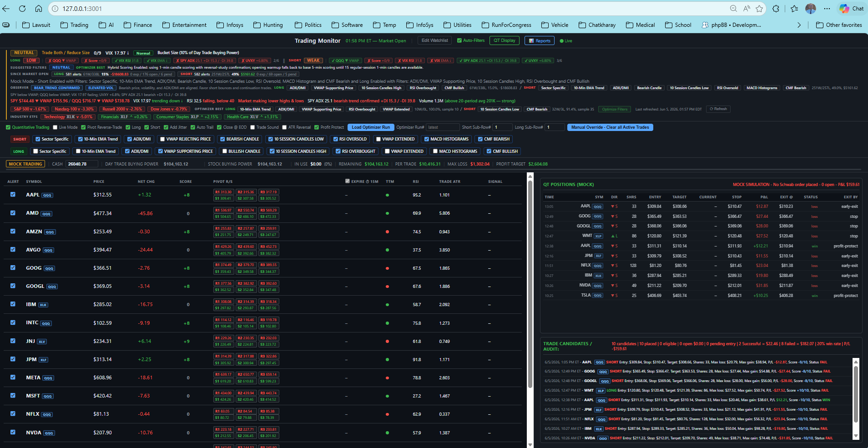Click the CASH amount input field
This screenshot has height=448, width=868.
81,164
